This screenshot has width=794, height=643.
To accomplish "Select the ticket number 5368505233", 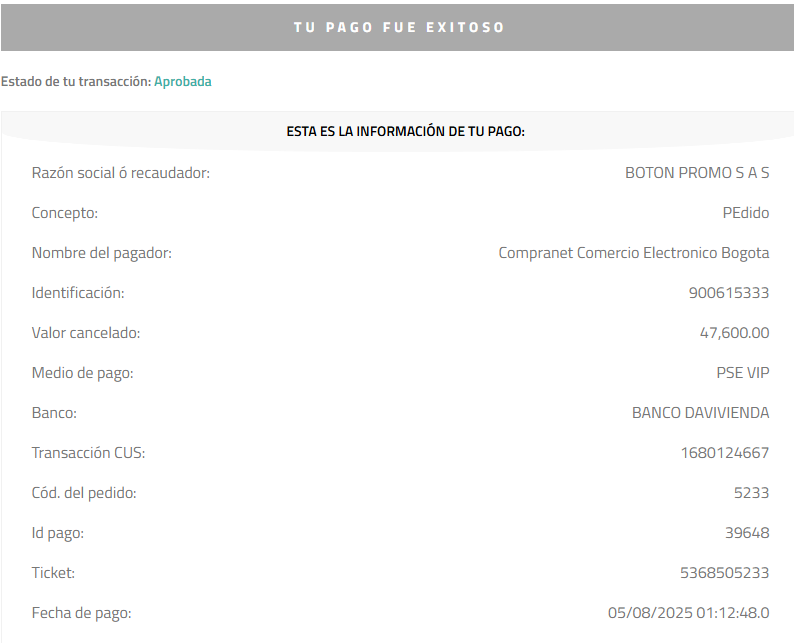I will click(725, 573).
